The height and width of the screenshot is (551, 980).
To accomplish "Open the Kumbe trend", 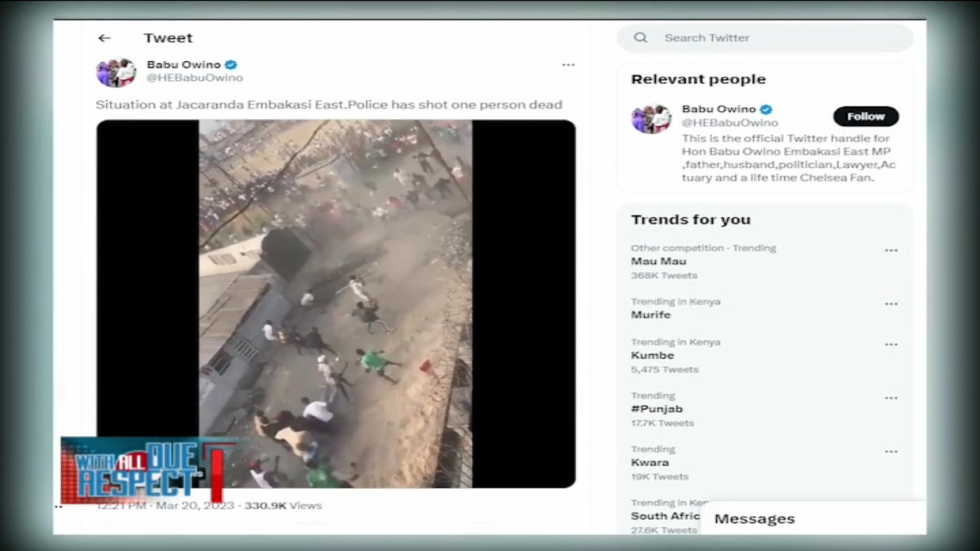I will point(653,356).
